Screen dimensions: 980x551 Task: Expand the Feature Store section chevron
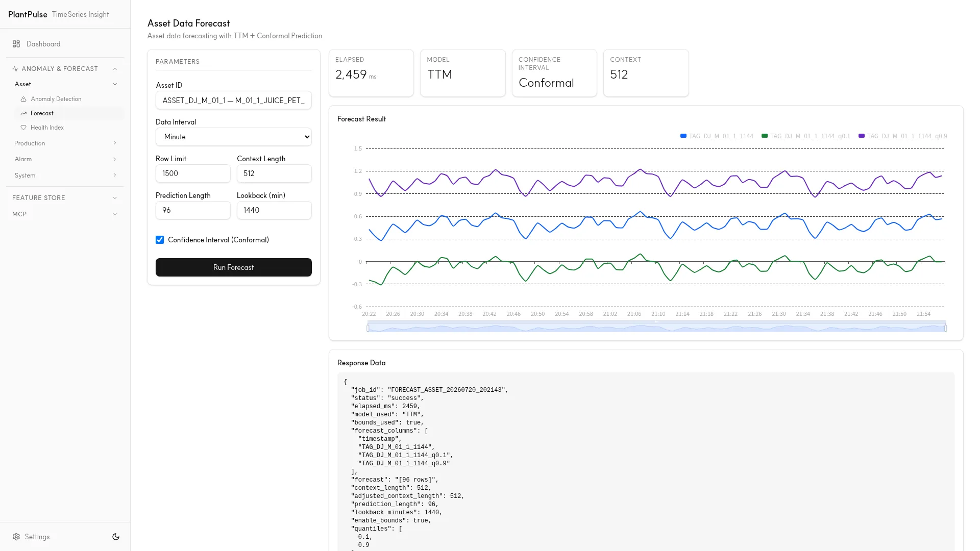[115, 198]
